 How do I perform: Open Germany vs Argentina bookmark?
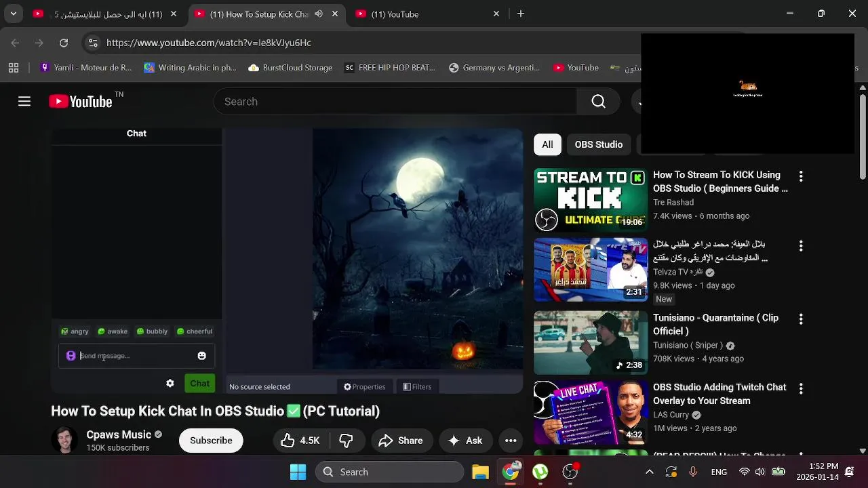pyautogui.click(x=494, y=68)
